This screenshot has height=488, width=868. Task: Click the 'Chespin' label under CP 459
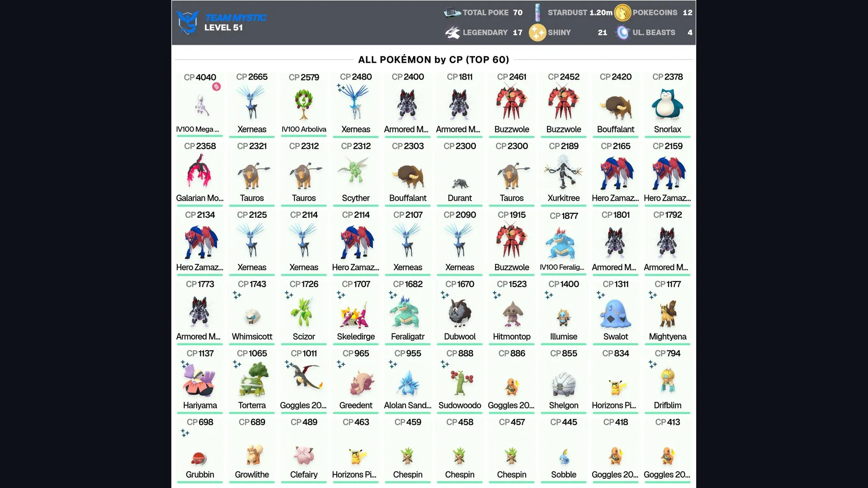[408, 474]
